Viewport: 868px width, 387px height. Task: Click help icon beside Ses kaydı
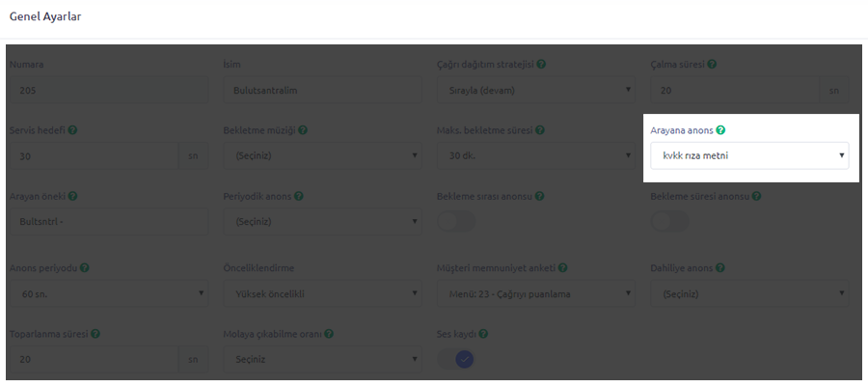click(483, 334)
